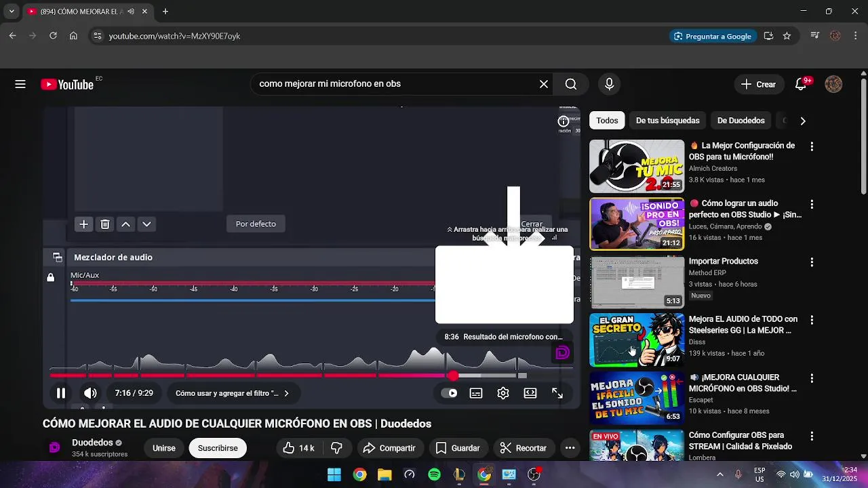Click the browser address bar URL
Viewport: 868px width, 488px height.
pyautogui.click(x=174, y=36)
